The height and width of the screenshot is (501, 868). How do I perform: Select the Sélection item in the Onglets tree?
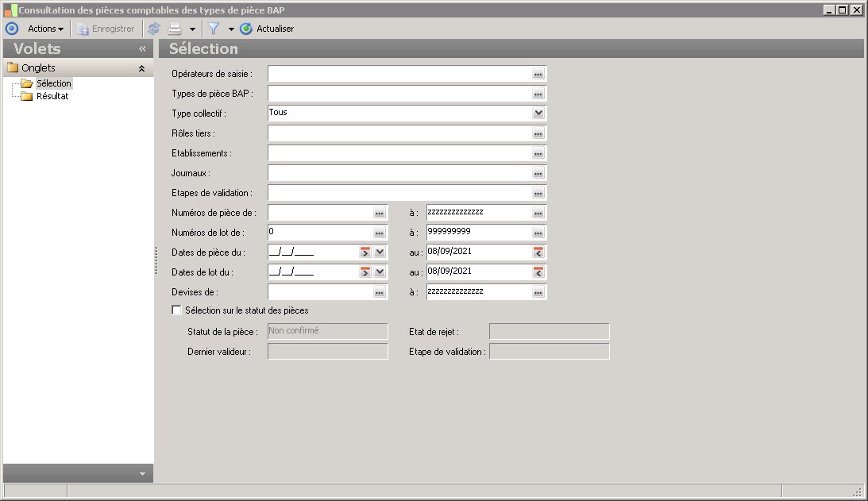(x=53, y=83)
